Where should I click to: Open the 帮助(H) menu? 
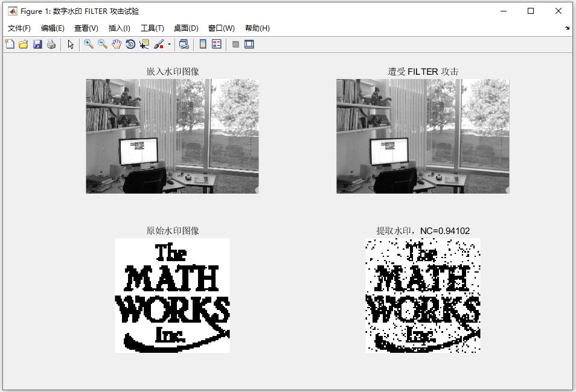pos(258,28)
